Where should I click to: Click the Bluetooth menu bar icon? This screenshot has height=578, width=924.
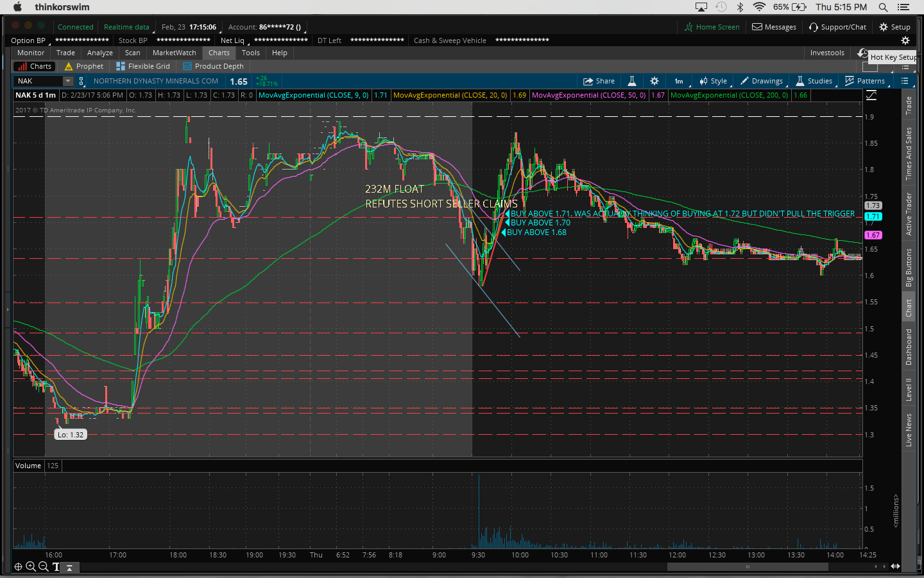click(x=740, y=7)
